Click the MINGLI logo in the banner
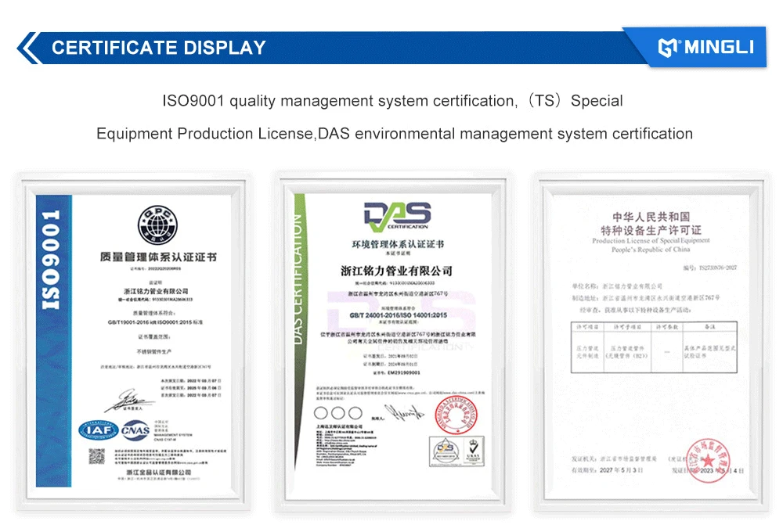The height and width of the screenshot is (532, 783). (x=706, y=48)
